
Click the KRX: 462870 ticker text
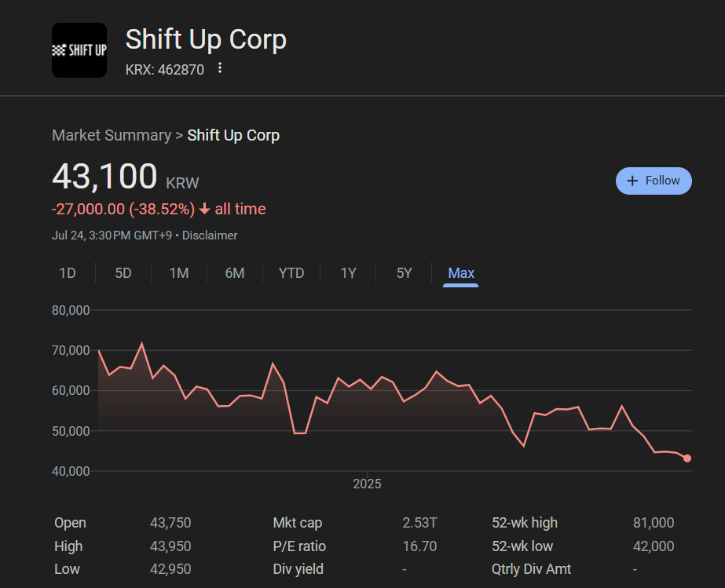(165, 70)
